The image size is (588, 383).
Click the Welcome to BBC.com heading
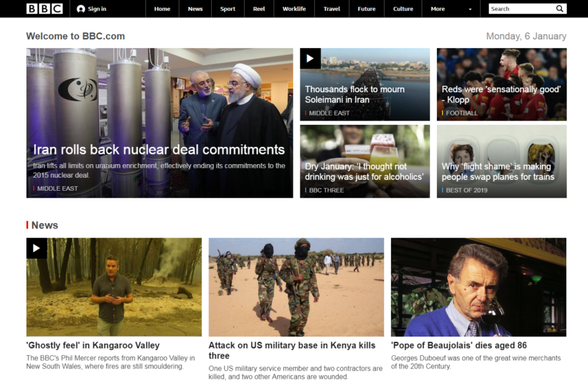tap(75, 36)
